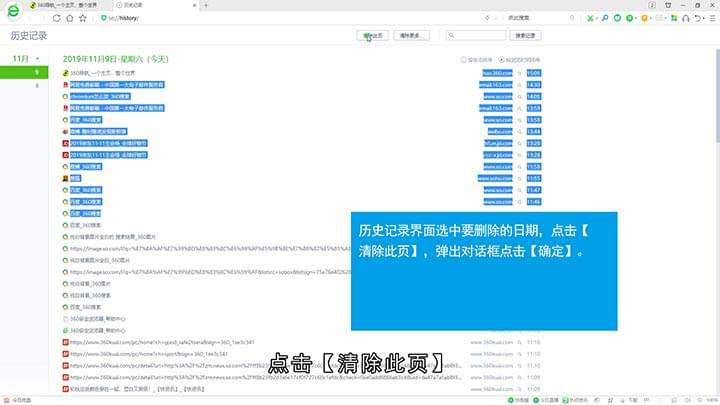Click the site magnifier icon in the 13:44 row
720x405 pixels.
(520, 131)
